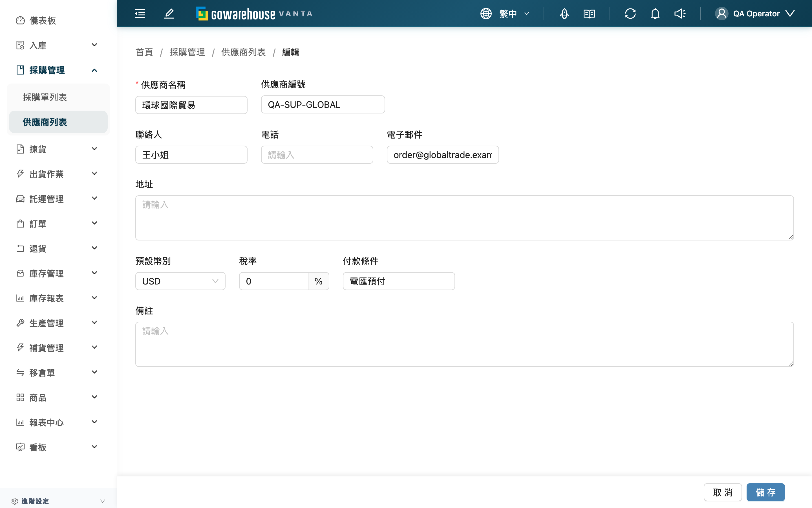Open the book documentation icon
Image resolution: width=812 pixels, height=508 pixels.
[589, 14]
